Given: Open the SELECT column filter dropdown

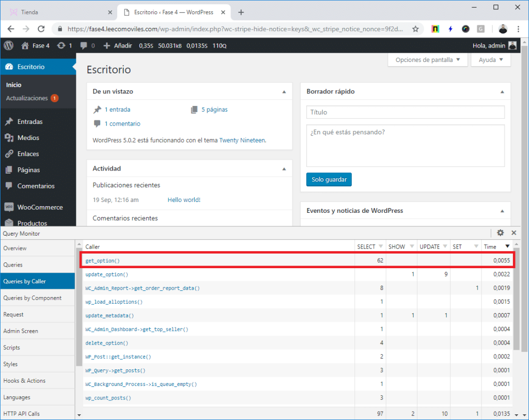Looking at the screenshot, I should tap(381, 247).
